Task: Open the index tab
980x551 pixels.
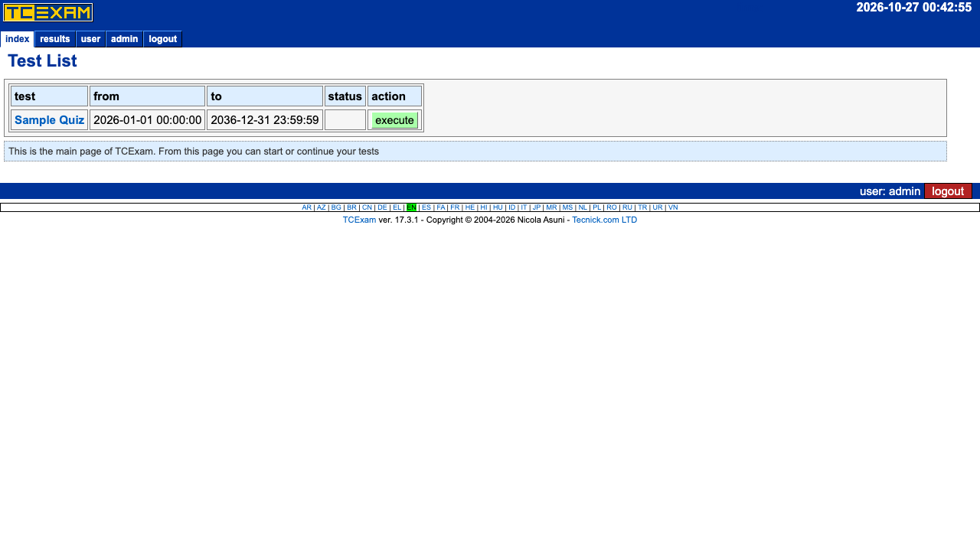Action: pyautogui.click(x=17, y=39)
